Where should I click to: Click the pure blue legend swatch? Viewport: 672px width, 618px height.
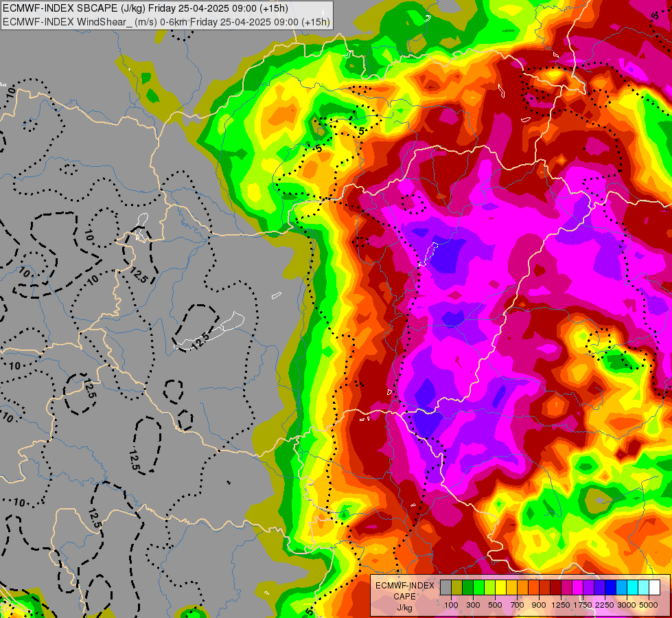(x=611, y=588)
